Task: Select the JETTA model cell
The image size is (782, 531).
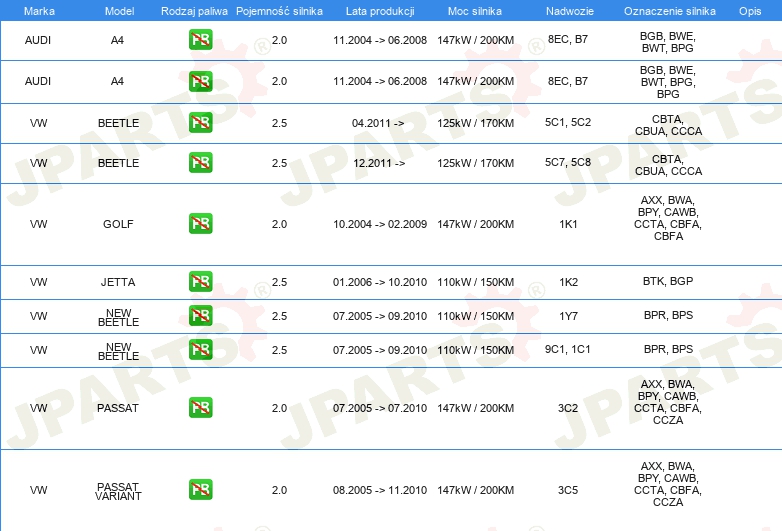Action: point(118,282)
